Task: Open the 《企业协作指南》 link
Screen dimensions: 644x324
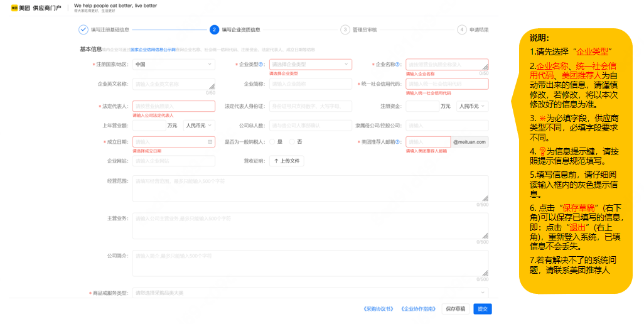Action: click(x=418, y=309)
